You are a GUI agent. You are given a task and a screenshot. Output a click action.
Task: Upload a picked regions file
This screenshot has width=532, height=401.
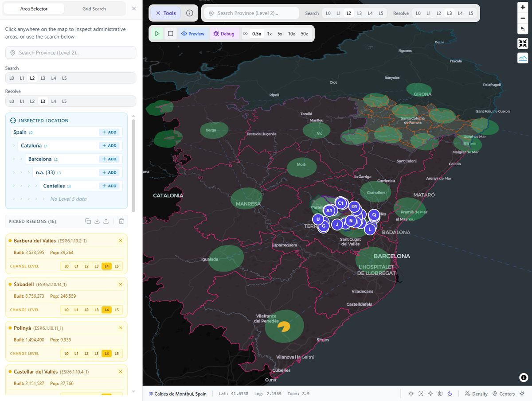click(106, 222)
